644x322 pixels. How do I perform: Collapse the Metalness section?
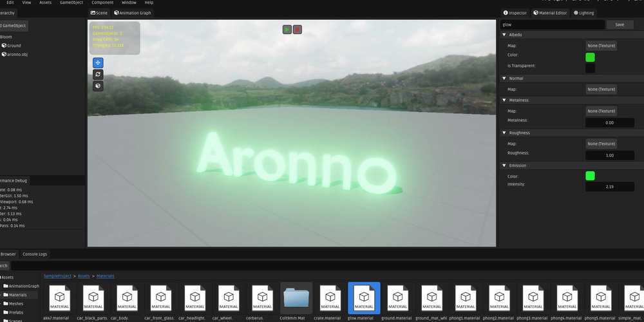504,100
